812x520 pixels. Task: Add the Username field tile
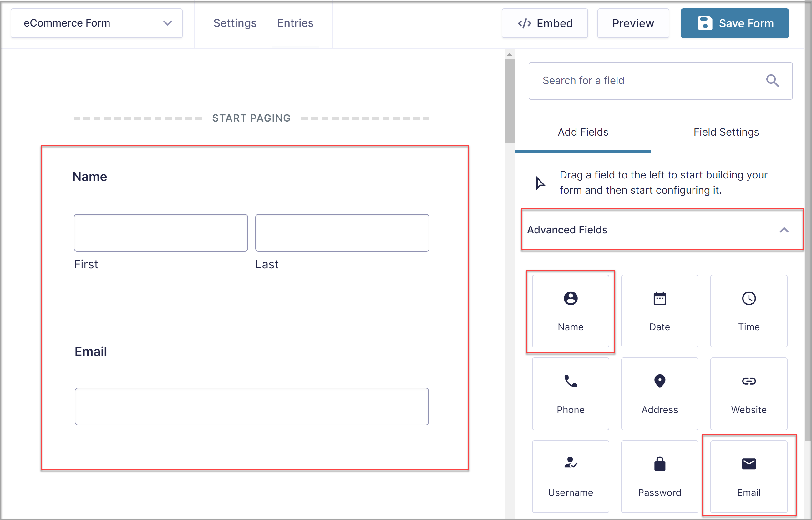(571, 477)
